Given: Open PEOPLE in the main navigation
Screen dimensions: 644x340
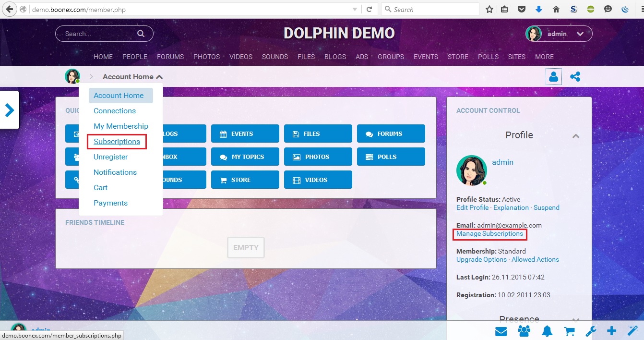Looking at the screenshot, I should coord(135,57).
